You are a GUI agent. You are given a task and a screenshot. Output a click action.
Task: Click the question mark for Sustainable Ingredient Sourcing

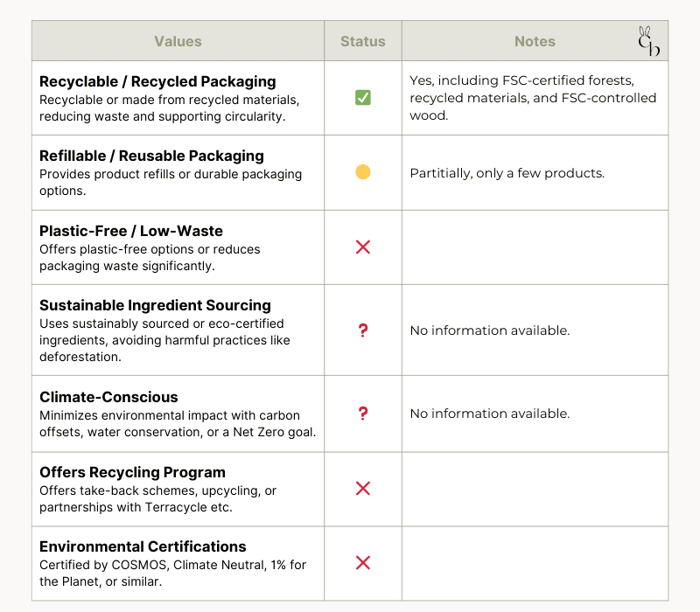[x=363, y=330]
